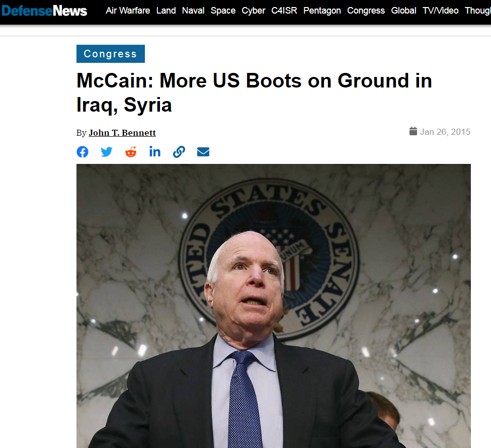
Task: Share article on LinkedIn
Action: tap(154, 152)
